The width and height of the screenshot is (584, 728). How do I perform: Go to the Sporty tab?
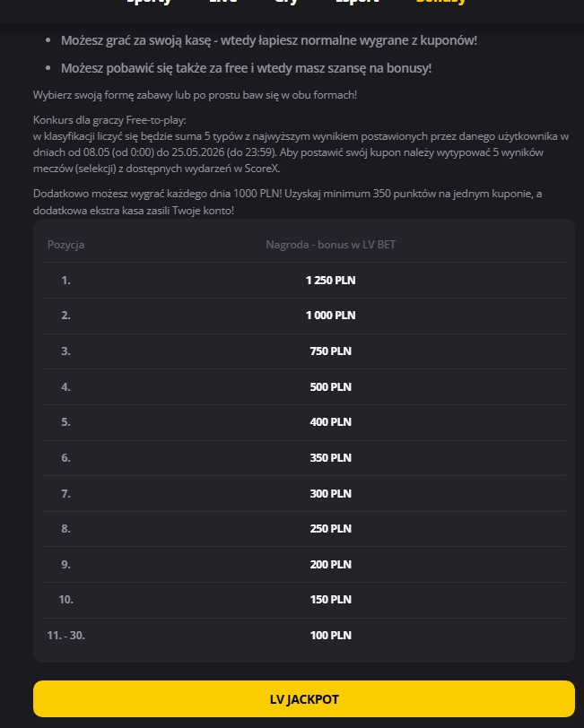pyautogui.click(x=149, y=2)
